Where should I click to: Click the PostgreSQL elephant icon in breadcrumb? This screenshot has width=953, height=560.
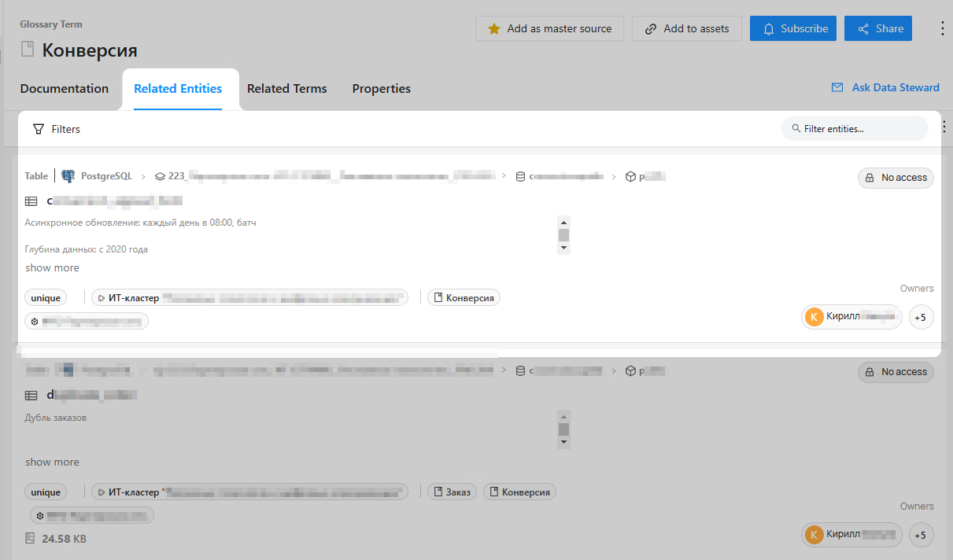pyautogui.click(x=68, y=177)
